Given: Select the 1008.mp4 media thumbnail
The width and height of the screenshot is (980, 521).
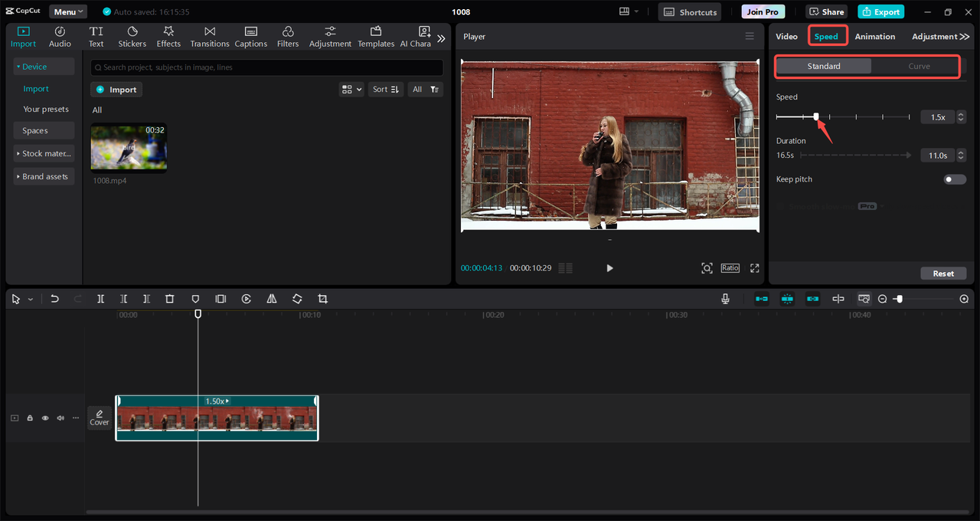Looking at the screenshot, I should point(129,148).
